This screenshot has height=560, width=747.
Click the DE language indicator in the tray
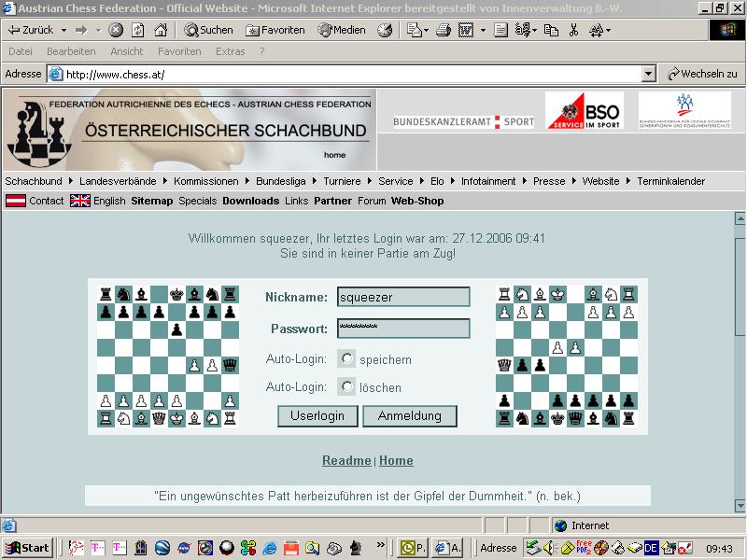tap(651, 548)
